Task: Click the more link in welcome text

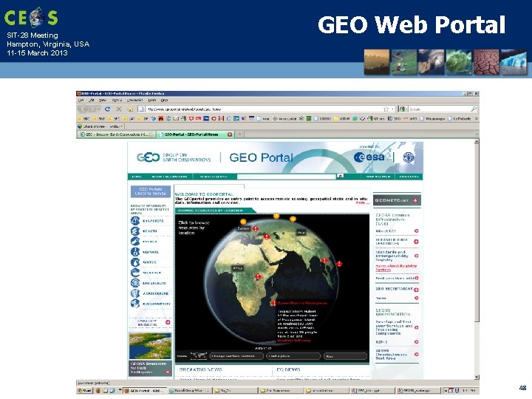Action: pyautogui.click(x=361, y=203)
